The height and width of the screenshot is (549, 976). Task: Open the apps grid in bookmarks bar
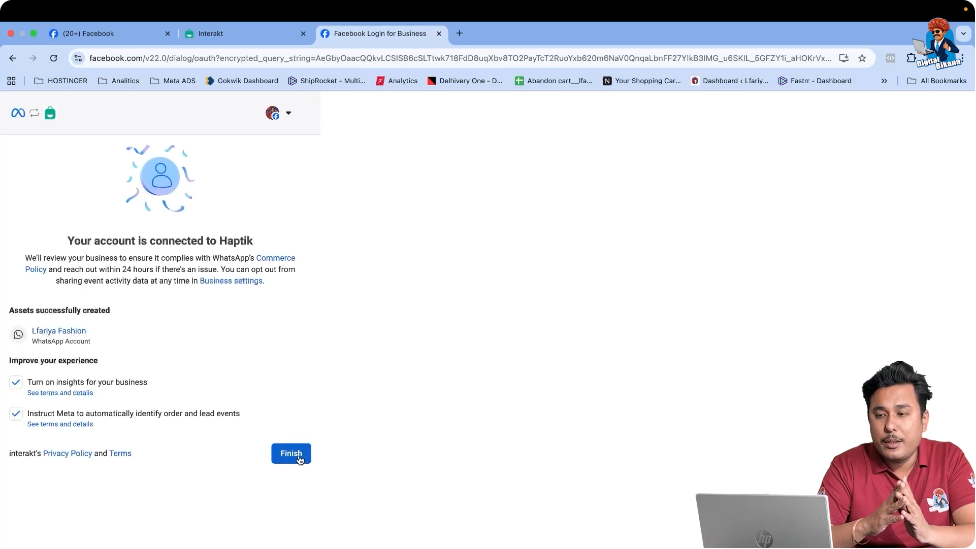click(11, 81)
